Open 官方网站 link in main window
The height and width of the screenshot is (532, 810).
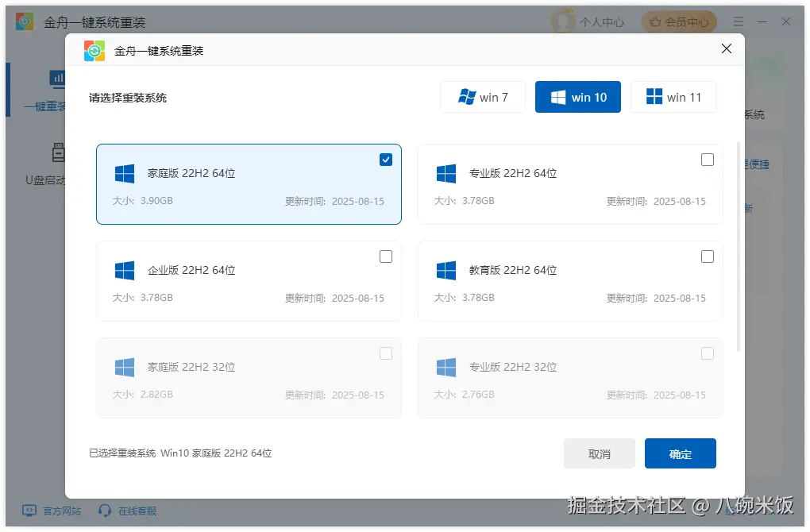coord(62,511)
